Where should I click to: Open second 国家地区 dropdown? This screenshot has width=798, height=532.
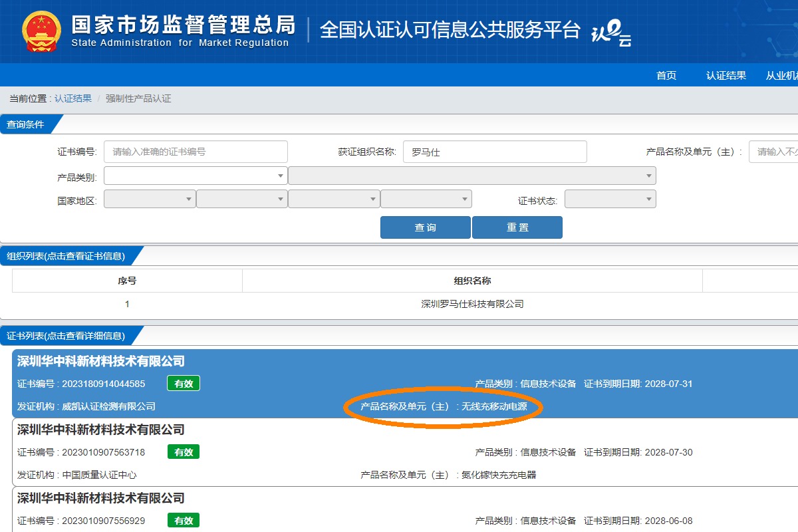coord(242,199)
